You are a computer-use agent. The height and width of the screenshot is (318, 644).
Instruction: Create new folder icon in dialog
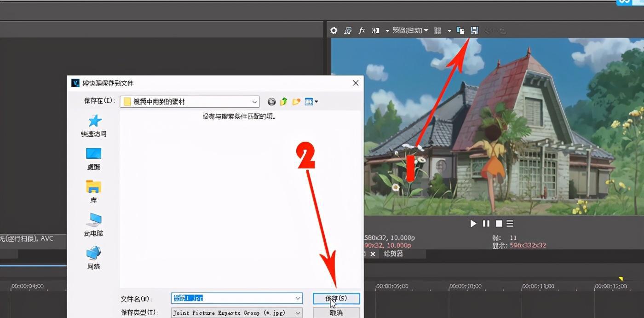(x=296, y=102)
